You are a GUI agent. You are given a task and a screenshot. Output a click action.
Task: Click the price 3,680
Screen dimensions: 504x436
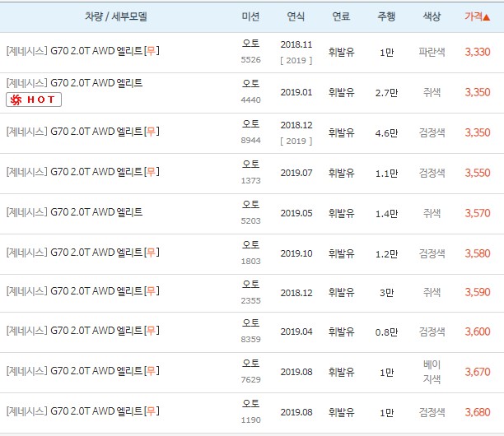(x=478, y=412)
